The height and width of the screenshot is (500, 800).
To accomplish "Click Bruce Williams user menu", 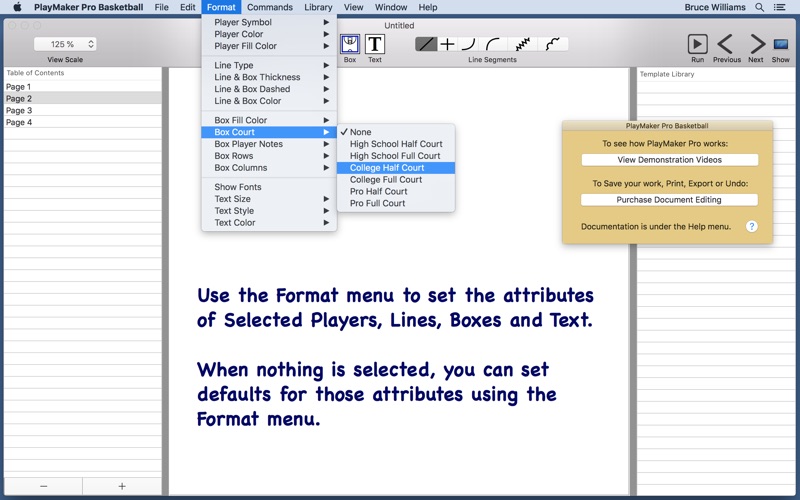I will (x=715, y=7).
